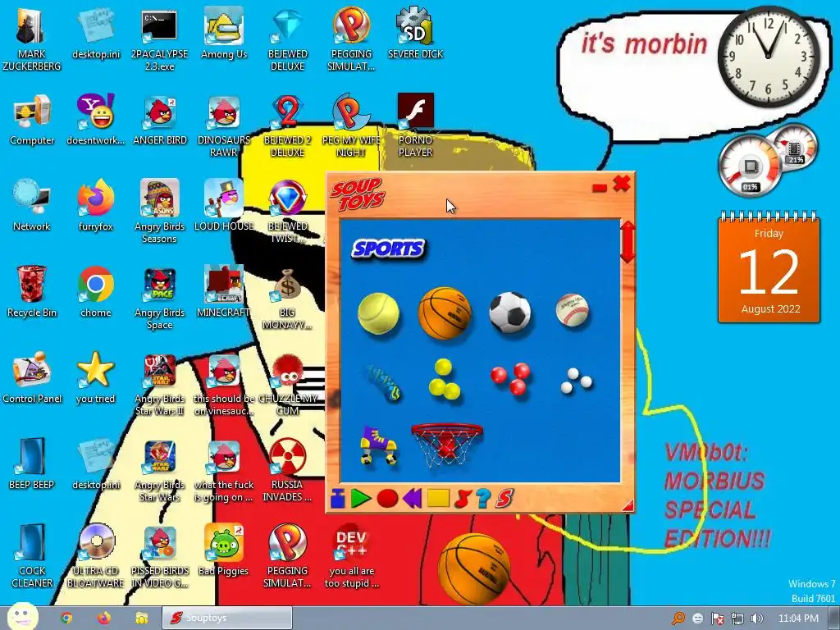Screen dimensions: 840x630
Task: Pick the basketball hoop toy
Action: coord(447,445)
